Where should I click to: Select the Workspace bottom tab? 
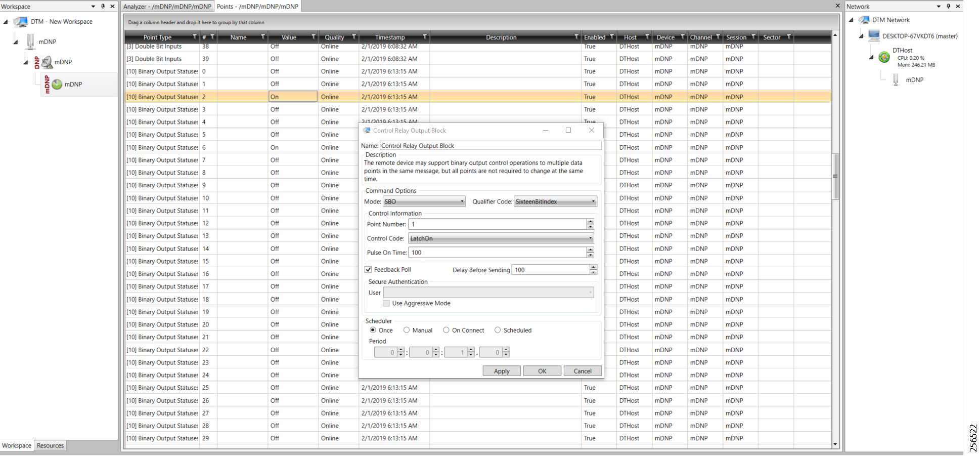tap(17, 445)
